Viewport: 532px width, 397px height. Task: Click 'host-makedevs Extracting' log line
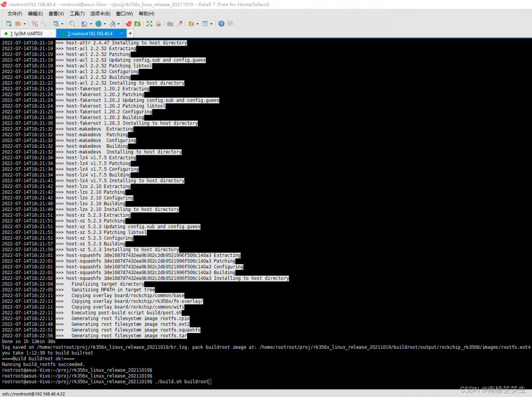click(100, 129)
